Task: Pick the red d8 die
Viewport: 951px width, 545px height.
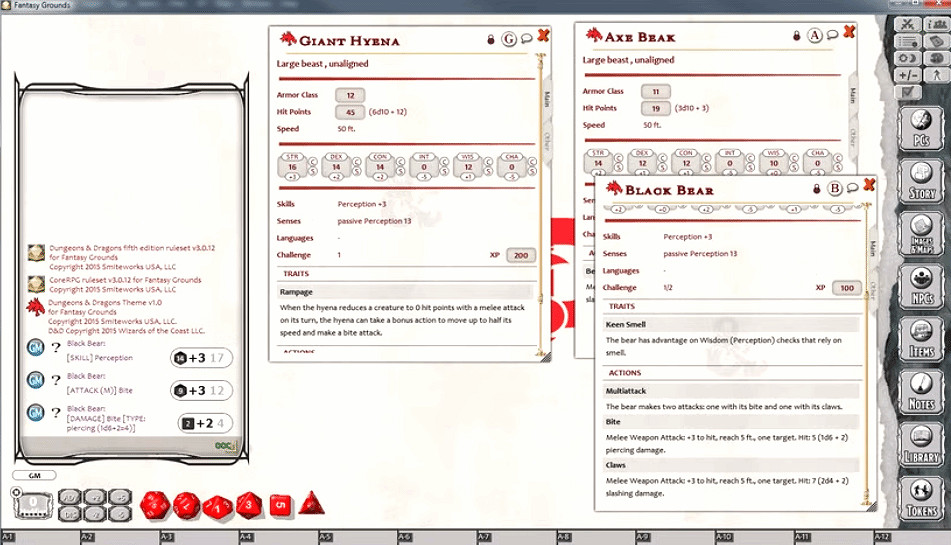Action: pyautogui.click(x=249, y=505)
